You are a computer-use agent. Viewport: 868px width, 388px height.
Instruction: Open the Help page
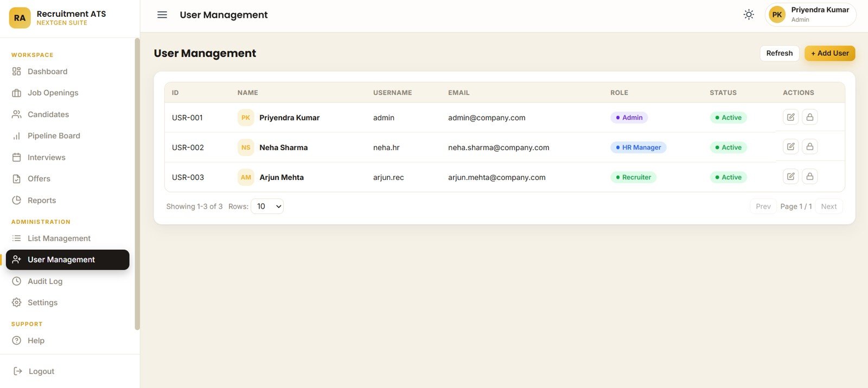68,340
